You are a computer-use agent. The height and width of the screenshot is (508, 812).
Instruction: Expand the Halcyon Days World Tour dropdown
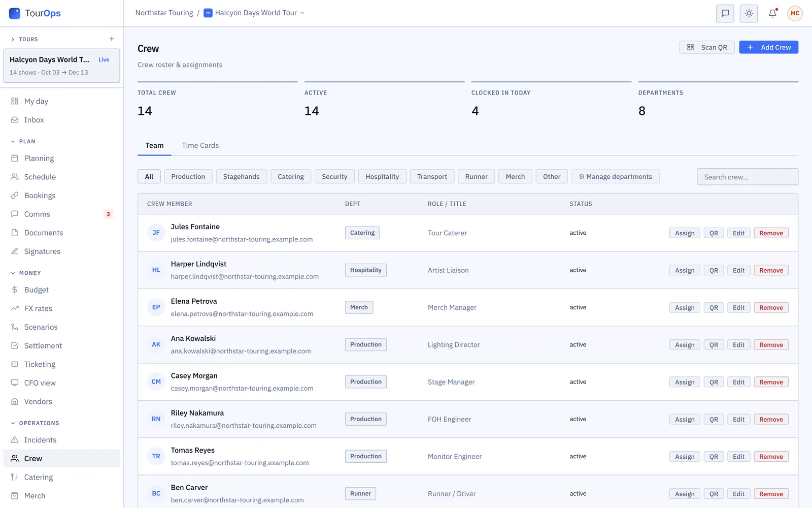click(x=254, y=13)
